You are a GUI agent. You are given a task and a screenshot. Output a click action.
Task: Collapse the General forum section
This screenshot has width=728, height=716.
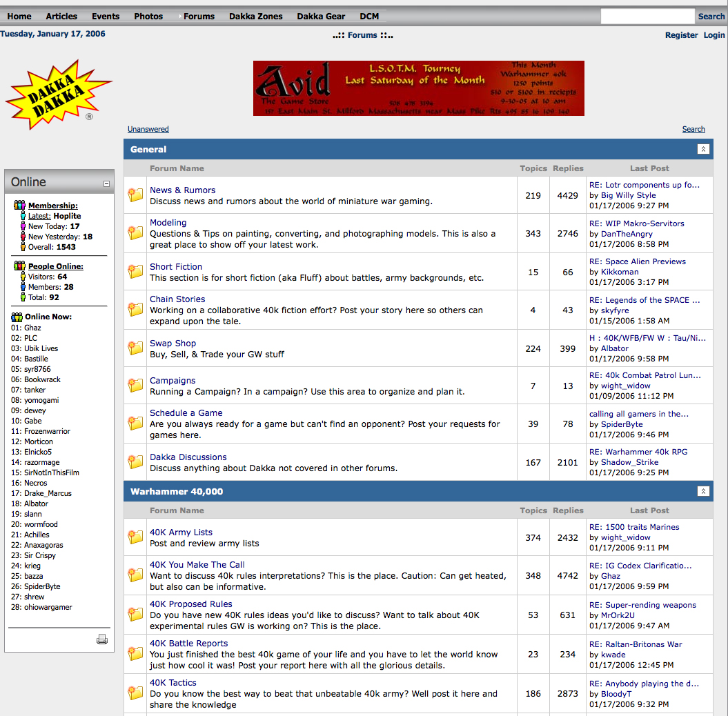(x=703, y=149)
